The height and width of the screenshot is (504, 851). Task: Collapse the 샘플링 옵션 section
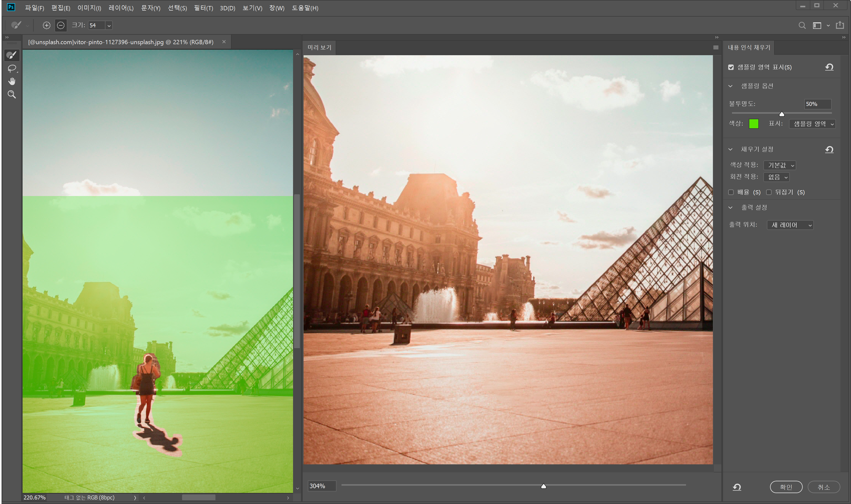(x=730, y=86)
